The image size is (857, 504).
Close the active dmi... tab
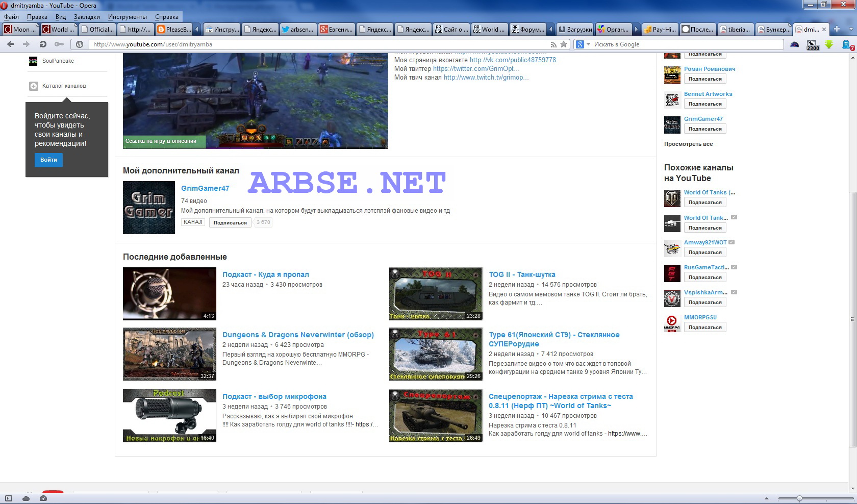824,29
